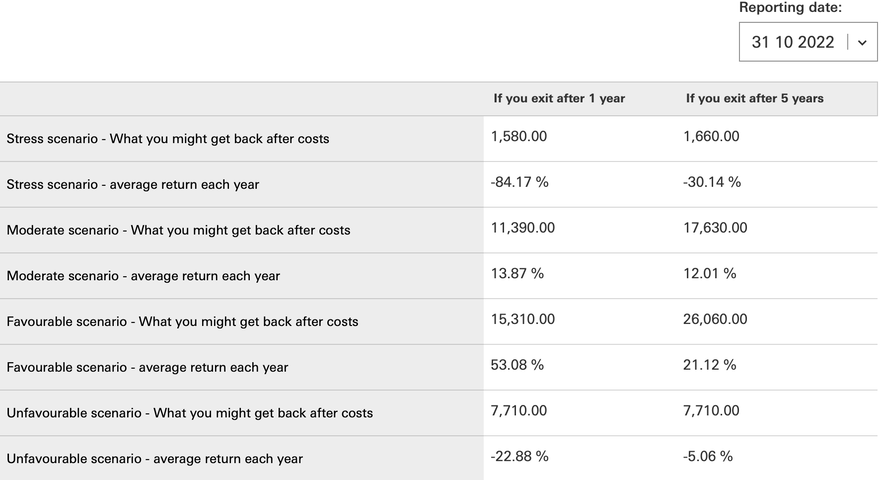Click the Reporting date label text

pyautogui.click(x=790, y=8)
